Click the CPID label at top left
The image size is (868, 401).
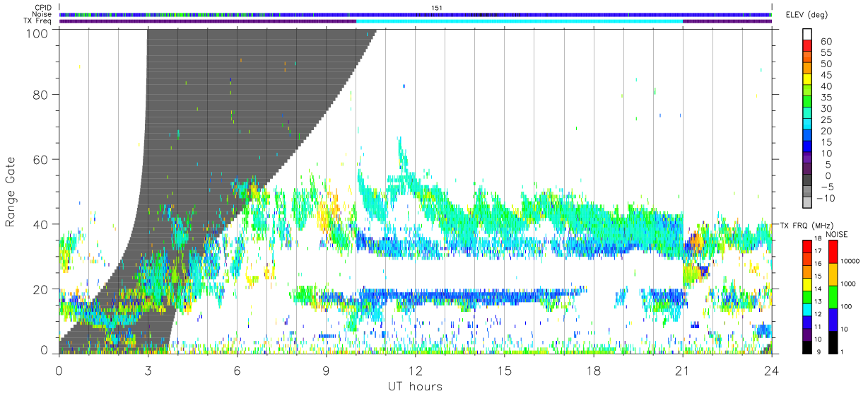[x=43, y=8]
